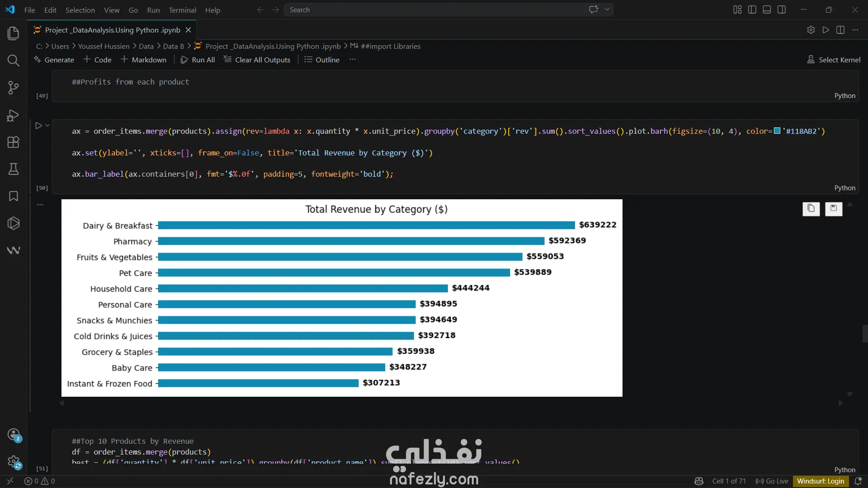Toggle the bottom Panel visibility
Screen dimensions: 868x488
[767, 9]
